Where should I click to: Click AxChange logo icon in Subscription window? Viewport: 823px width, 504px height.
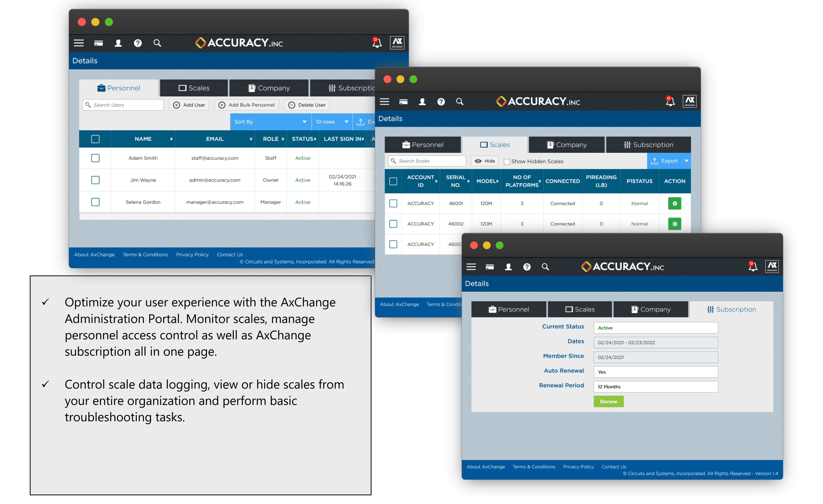[772, 266]
